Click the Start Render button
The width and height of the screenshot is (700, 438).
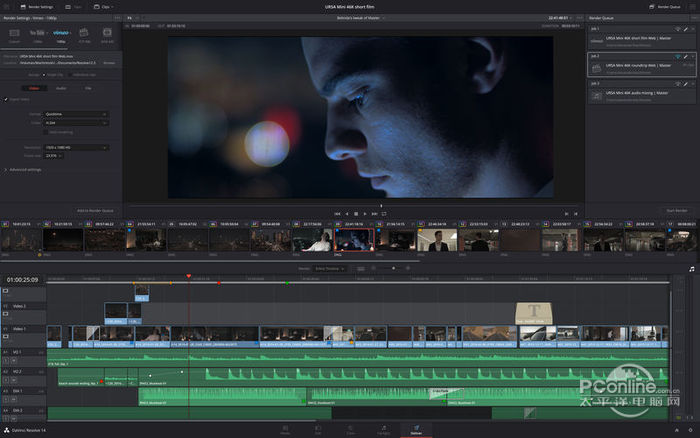[x=676, y=211]
